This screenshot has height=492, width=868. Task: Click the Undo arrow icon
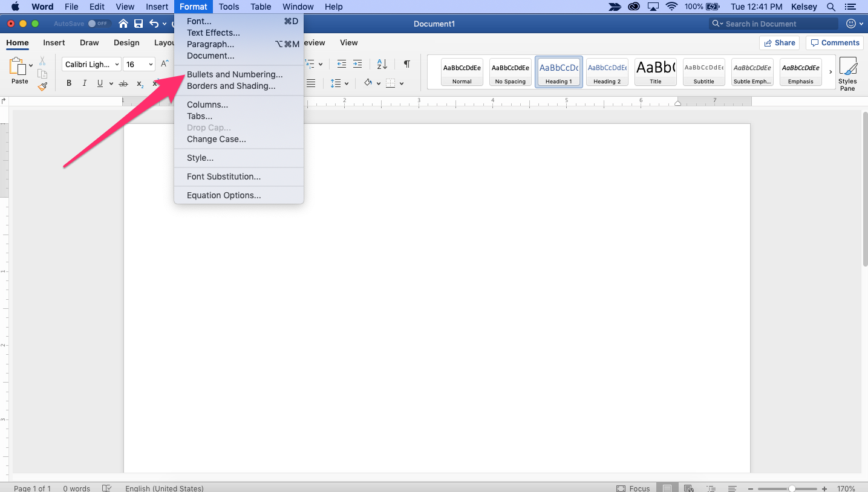click(x=154, y=24)
